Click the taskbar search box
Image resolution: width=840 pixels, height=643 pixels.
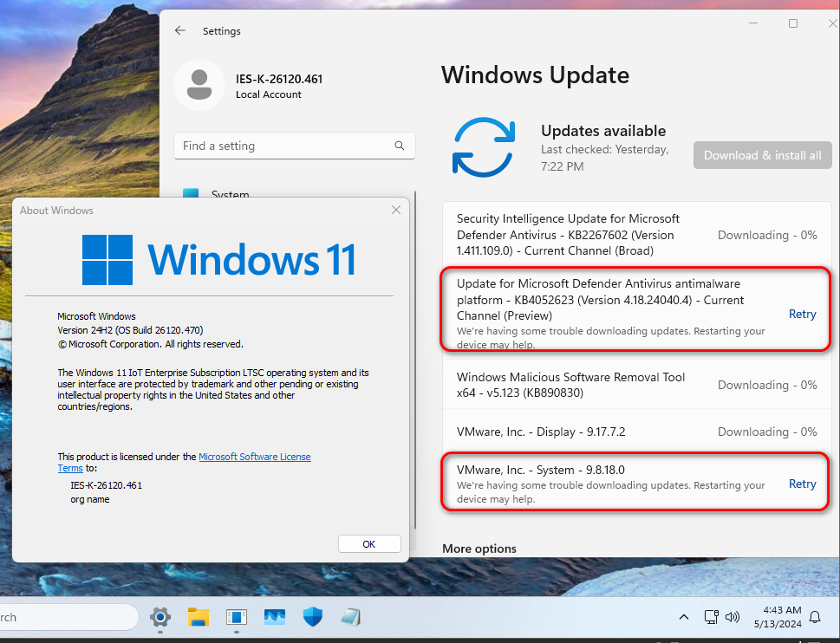68,617
